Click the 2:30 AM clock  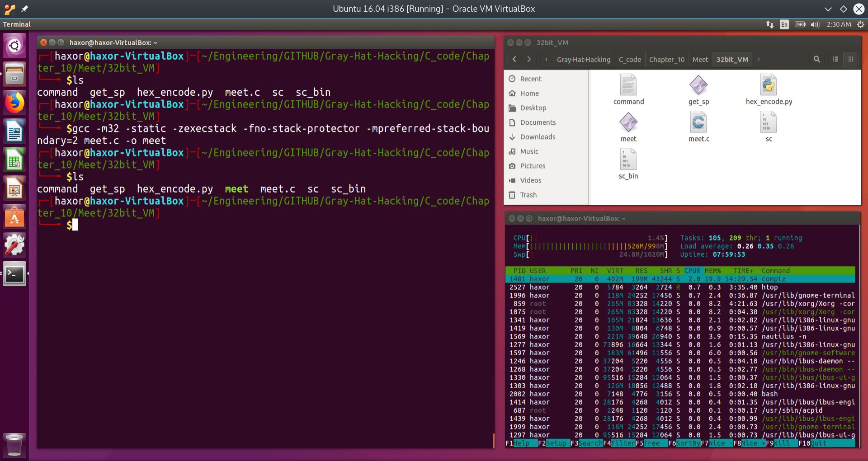[839, 24]
